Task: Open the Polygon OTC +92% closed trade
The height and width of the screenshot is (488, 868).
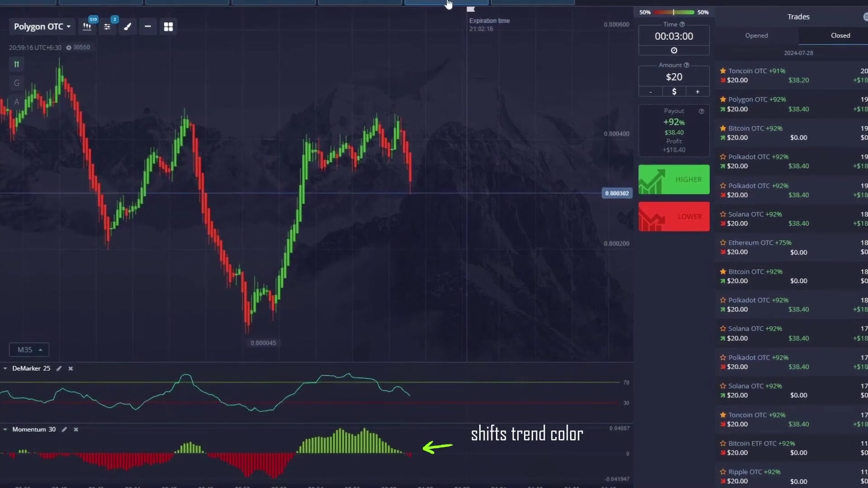Action: click(x=792, y=104)
